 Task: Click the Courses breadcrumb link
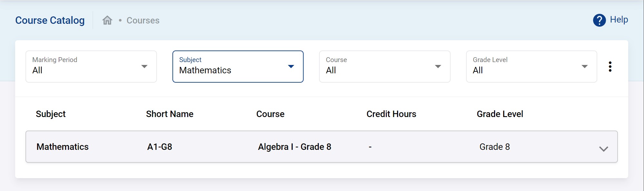click(x=143, y=21)
